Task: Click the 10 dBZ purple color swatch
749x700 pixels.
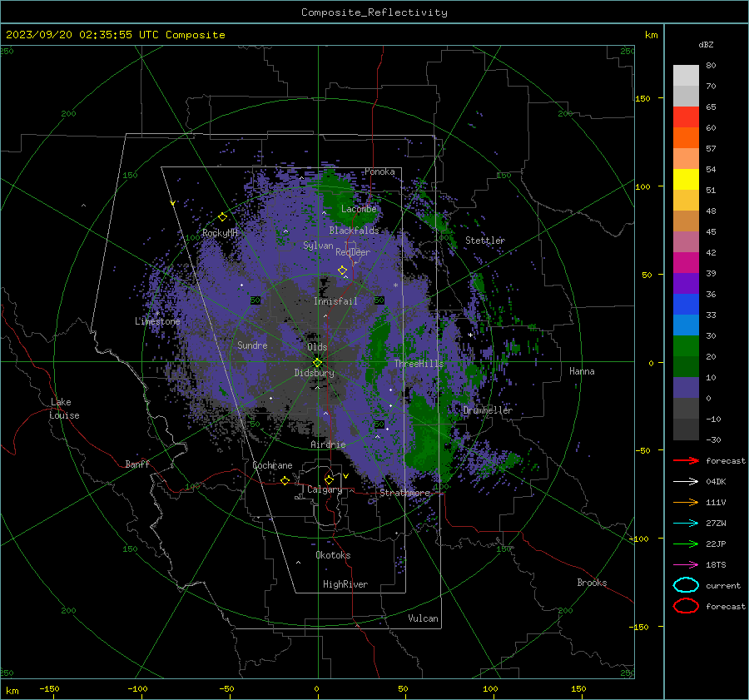Action: point(686,388)
